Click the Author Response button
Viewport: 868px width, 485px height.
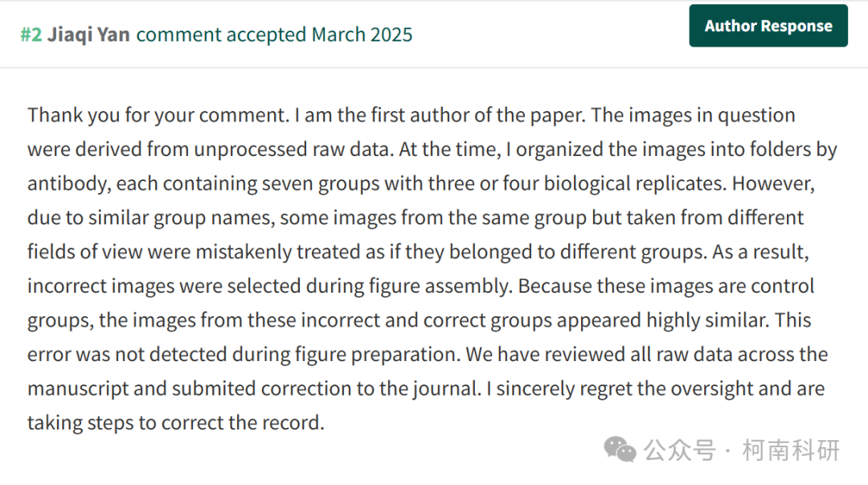tap(768, 26)
